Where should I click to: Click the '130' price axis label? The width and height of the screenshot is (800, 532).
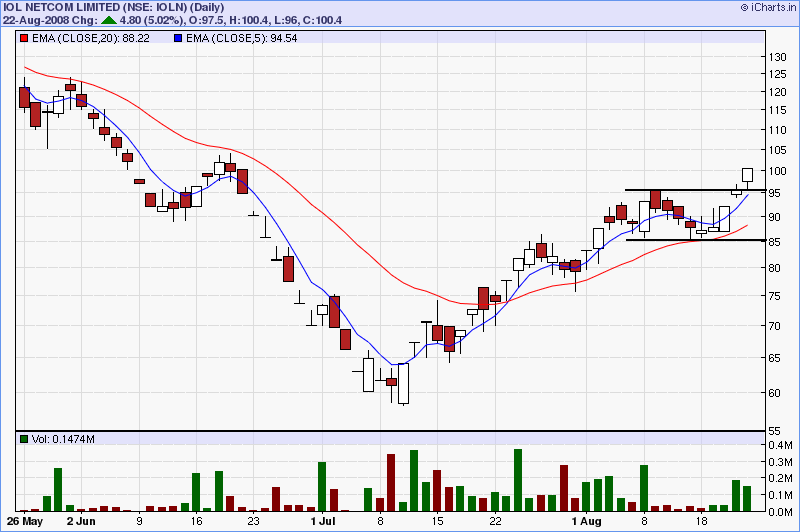point(777,57)
